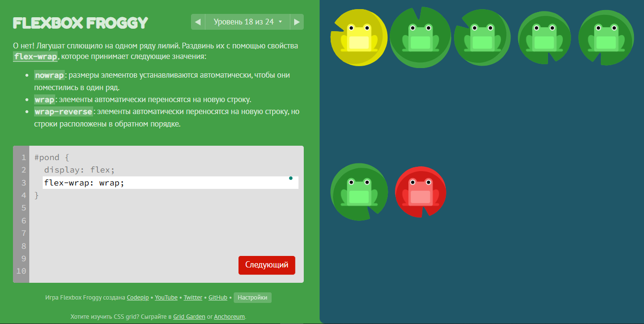
Task: Open the Grid Garden link
Action: click(x=189, y=317)
